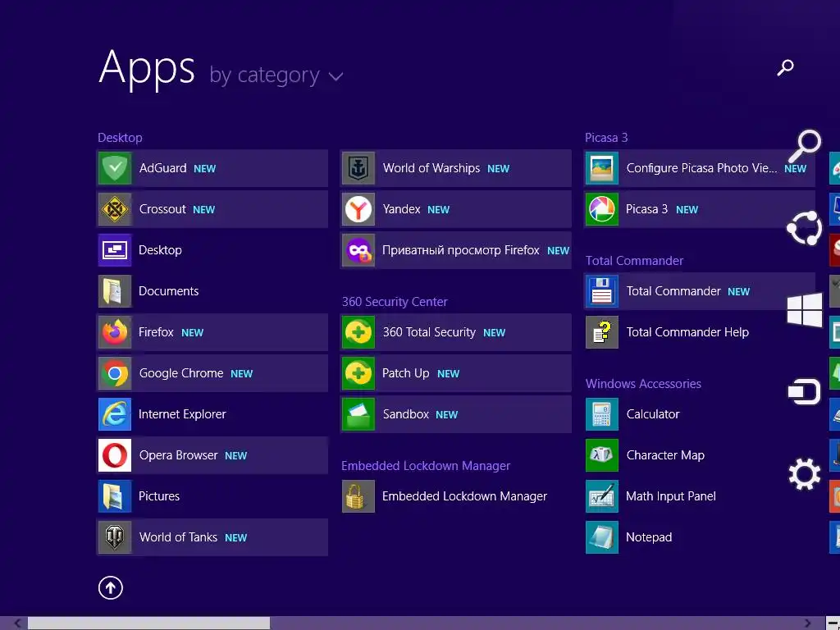Select the Picasa 3 category header
Screen dimensions: 840x630
tap(606, 138)
